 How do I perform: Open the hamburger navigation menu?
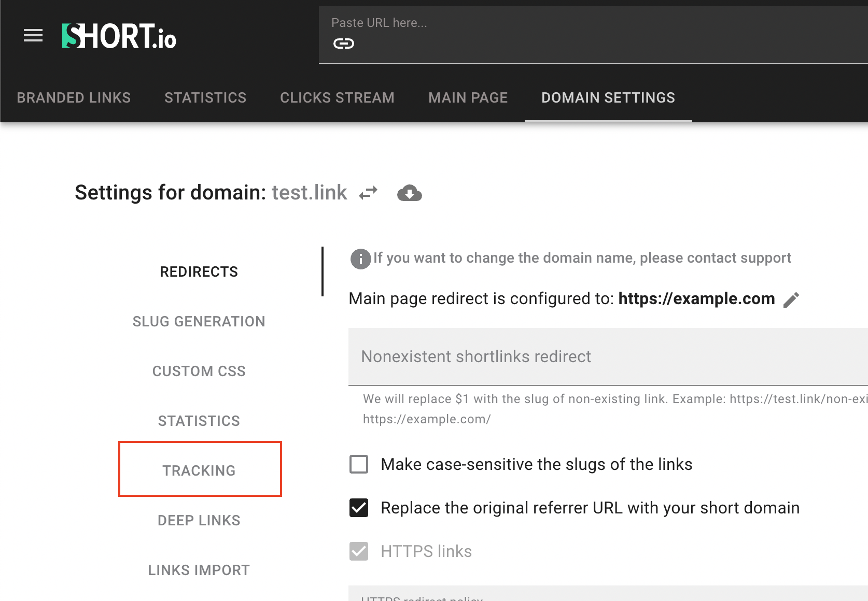[x=33, y=36]
